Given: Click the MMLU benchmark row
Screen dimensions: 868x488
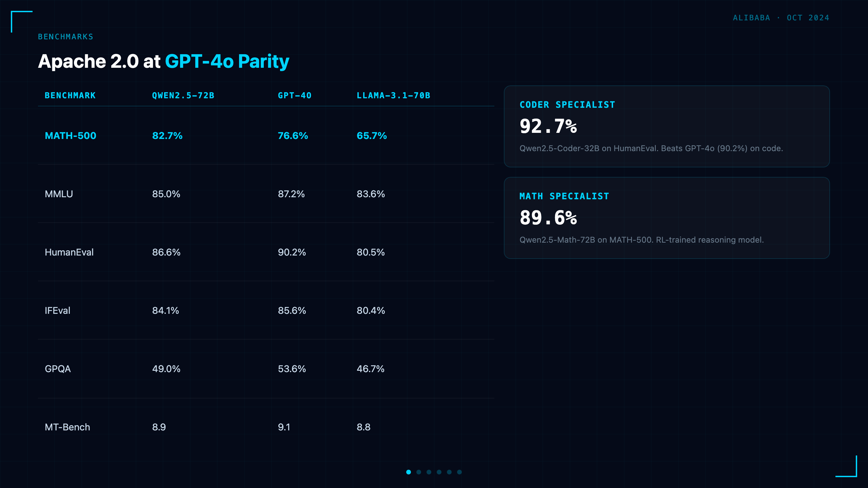Looking at the screenshot, I should click(x=266, y=194).
